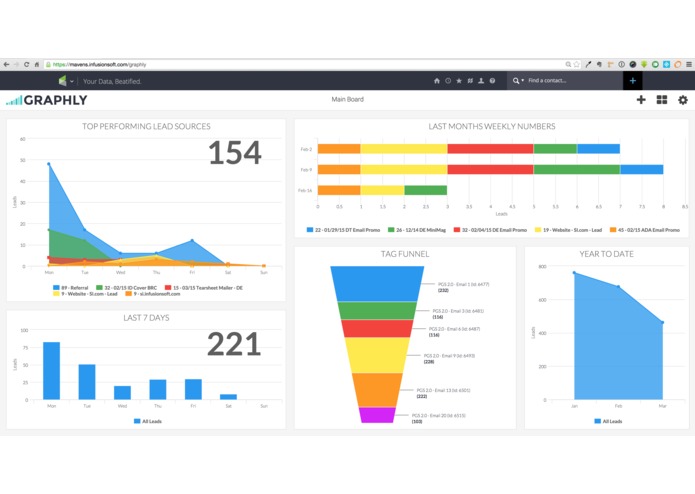Screen dimensions: 695x494
Task: Click the Your Data, Beatified tagline
Action: click(112, 82)
